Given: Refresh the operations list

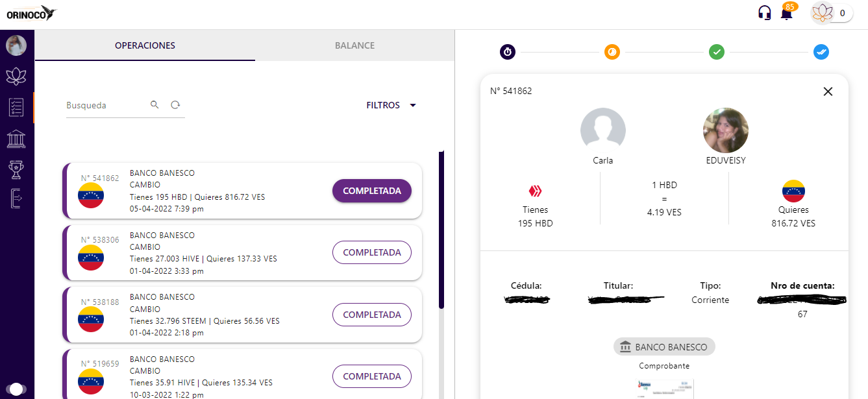Looking at the screenshot, I should [175, 104].
